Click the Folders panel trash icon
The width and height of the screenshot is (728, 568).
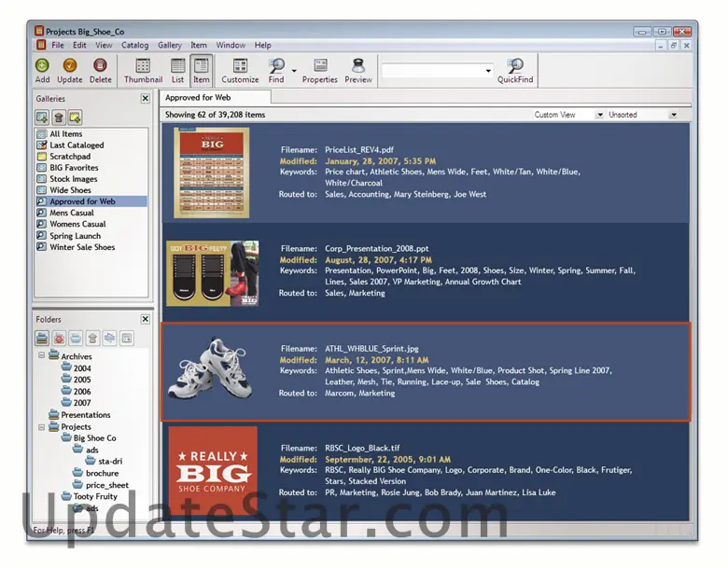92,338
